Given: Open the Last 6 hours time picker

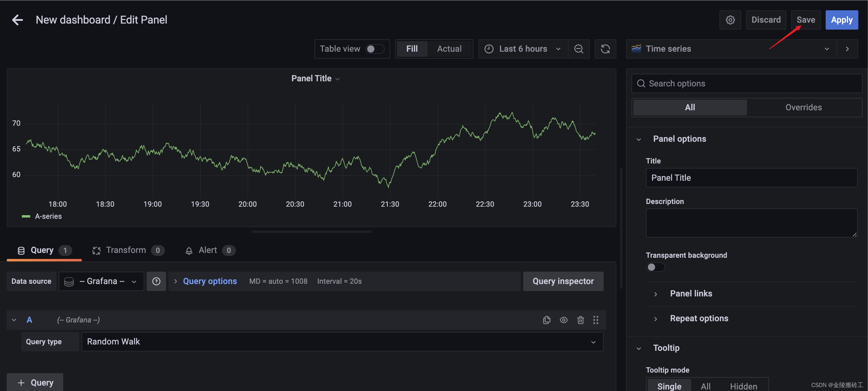Looking at the screenshot, I should 523,49.
